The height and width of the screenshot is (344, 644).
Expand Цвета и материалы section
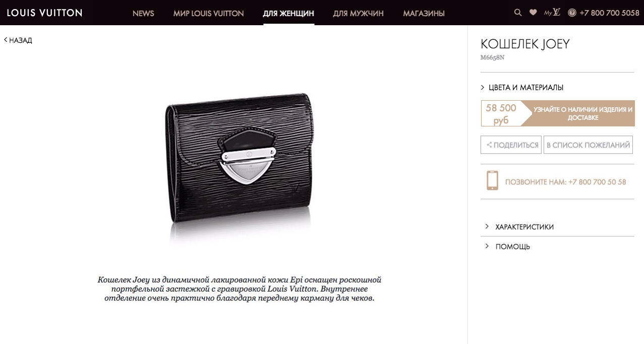click(522, 88)
